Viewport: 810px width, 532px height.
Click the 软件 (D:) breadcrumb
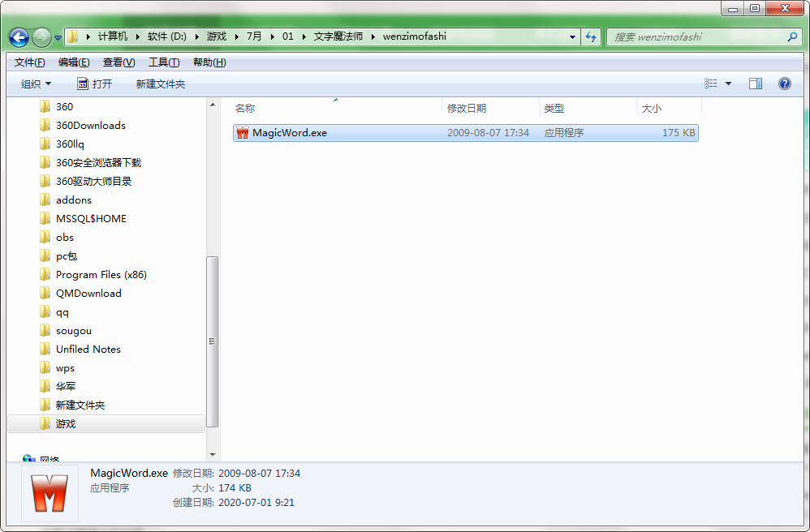(167, 36)
